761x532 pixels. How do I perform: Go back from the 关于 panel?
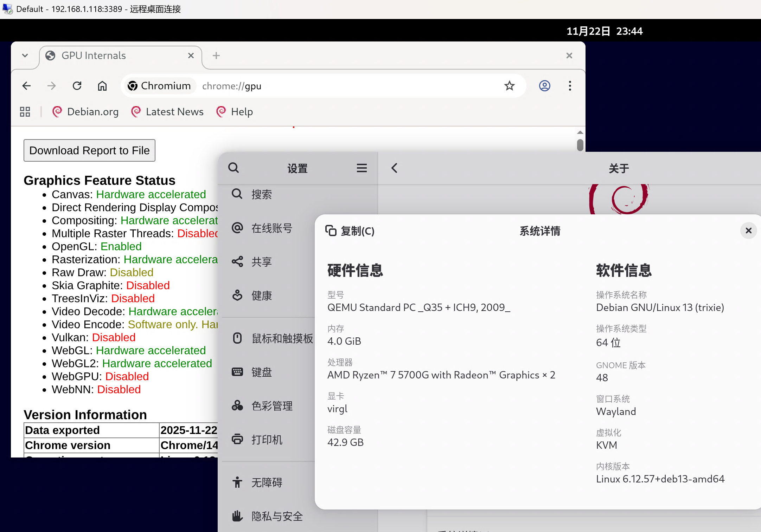(x=394, y=168)
